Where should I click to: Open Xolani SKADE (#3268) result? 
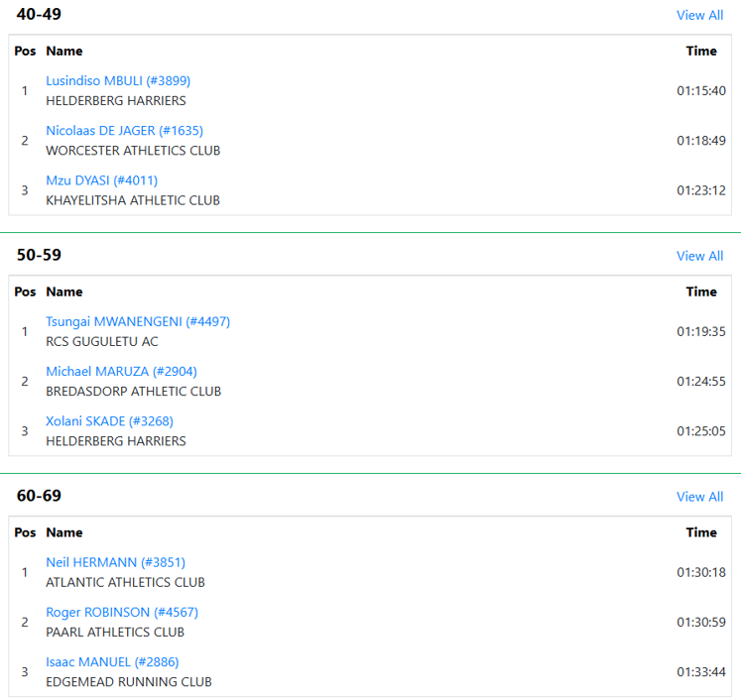(109, 421)
